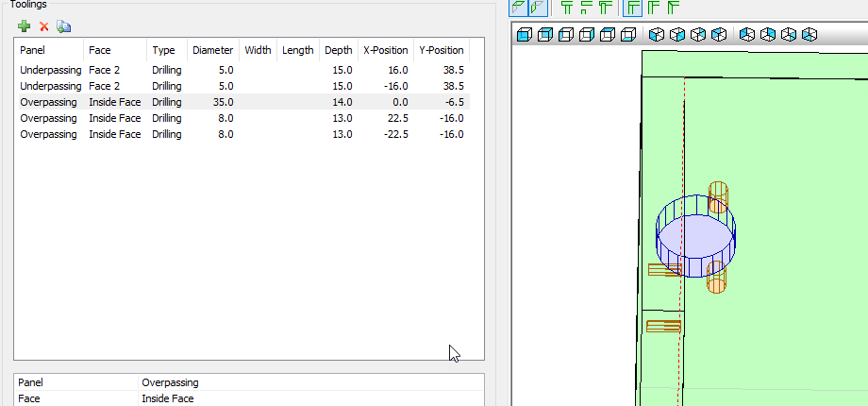Screen dimensions: 868x406
Task: Toggle the panel icon with the green top face
Action: [x=519, y=8]
